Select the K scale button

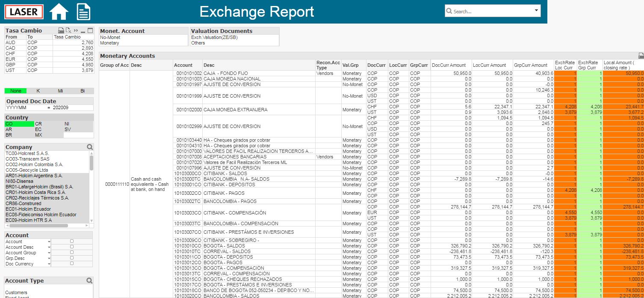[38, 91]
